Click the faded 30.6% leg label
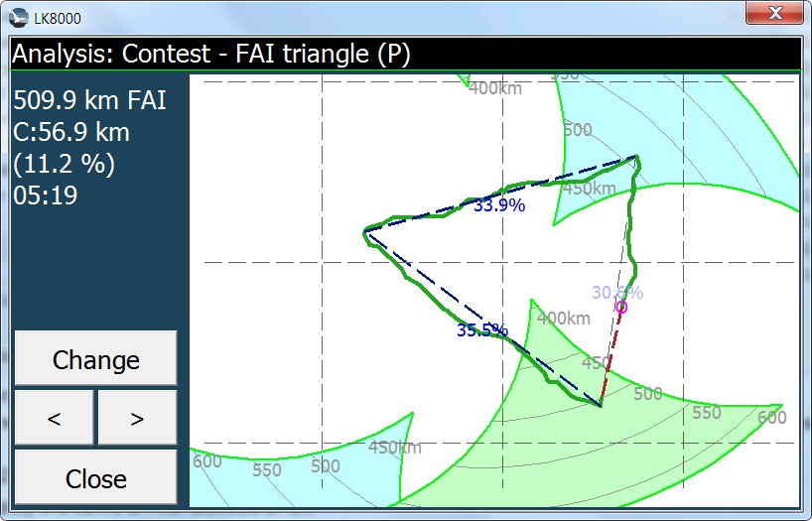 (x=617, y=292)
